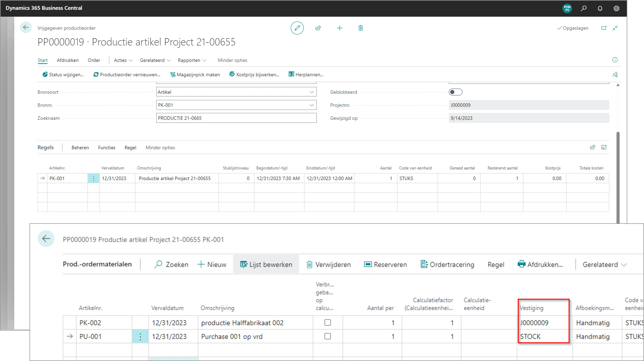The width and height of the screenshot is (644, 361).
Task: Check the checkbox in PK-002 row
Action: click(x=327, y=323)
